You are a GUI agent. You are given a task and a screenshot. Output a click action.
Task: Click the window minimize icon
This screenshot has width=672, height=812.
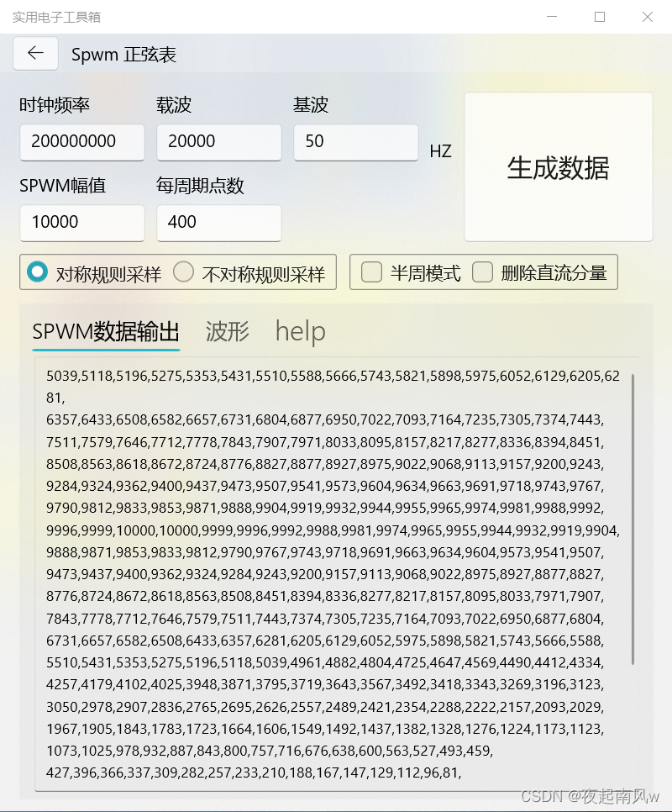click(x=552, y=17)
